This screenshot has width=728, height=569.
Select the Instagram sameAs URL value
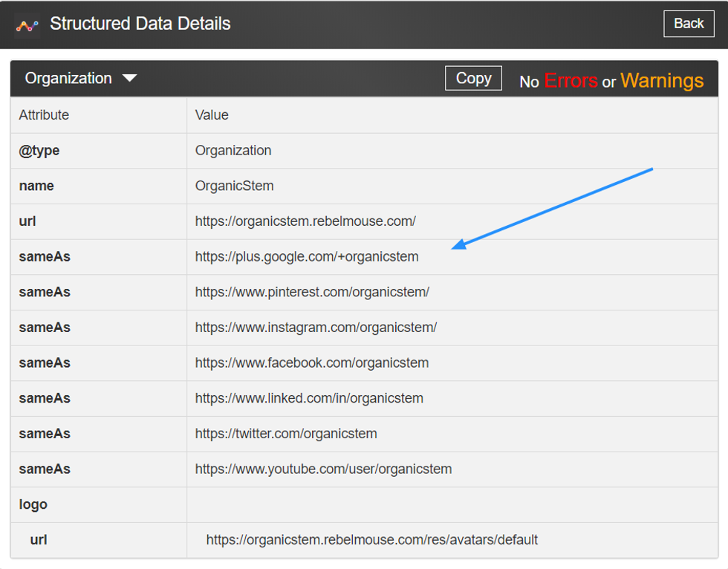pos(316,328)
